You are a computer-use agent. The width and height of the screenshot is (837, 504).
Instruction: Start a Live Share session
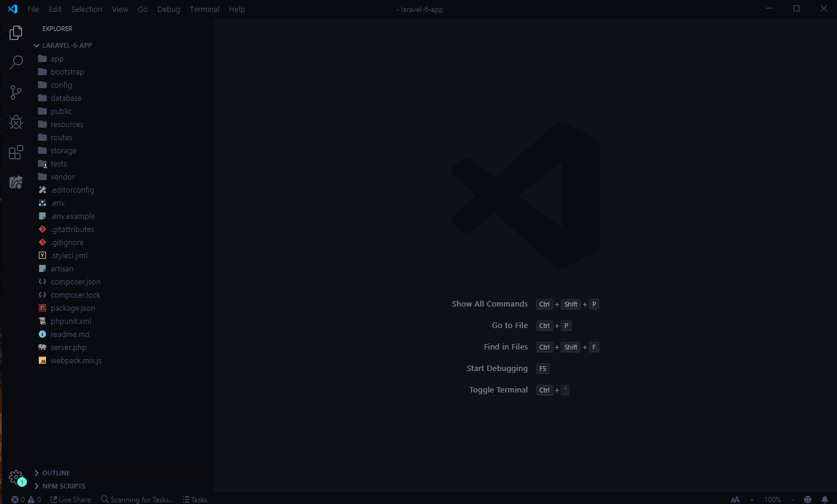point(70,499)
